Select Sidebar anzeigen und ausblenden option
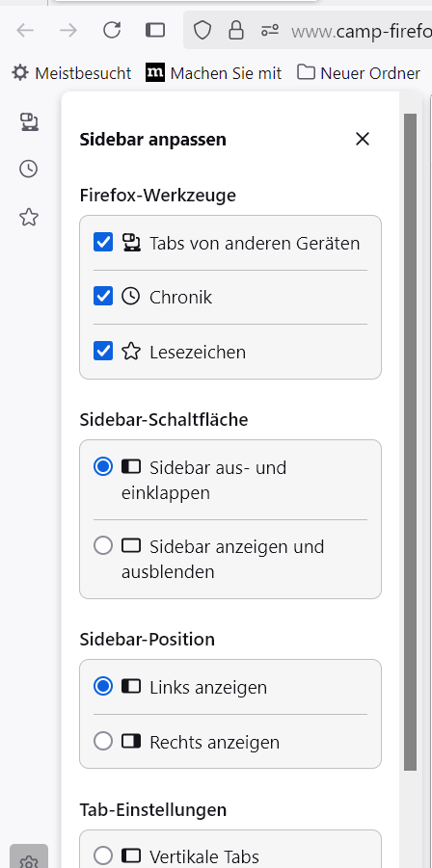The height and width of the screenshot is (868, 432). 103,546
